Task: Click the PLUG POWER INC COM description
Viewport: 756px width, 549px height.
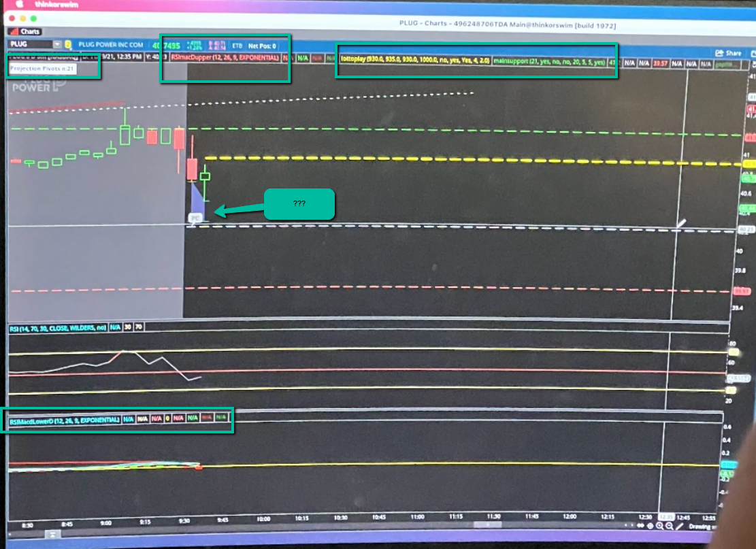Action: 111,44
